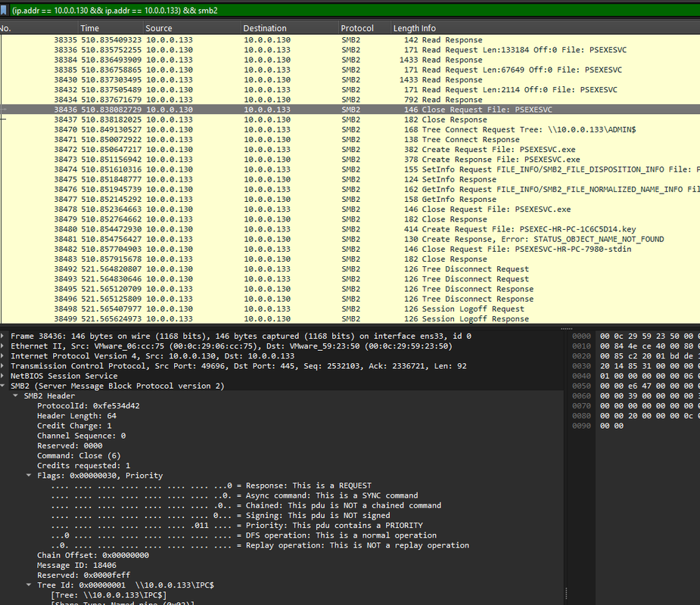The image size is (700, 605).
Task: Select the Channel Sequence: 0 field
Action: click(81, 436)
